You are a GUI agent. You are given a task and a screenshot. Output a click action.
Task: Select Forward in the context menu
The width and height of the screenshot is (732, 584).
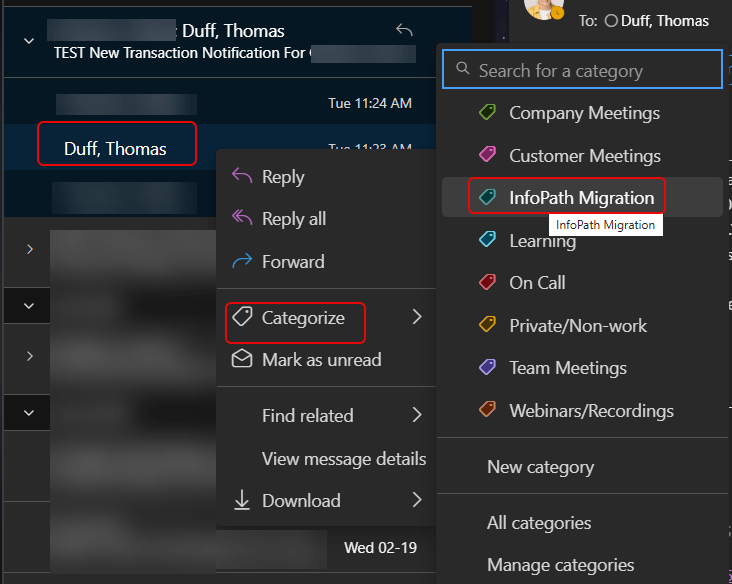point(292,262)
